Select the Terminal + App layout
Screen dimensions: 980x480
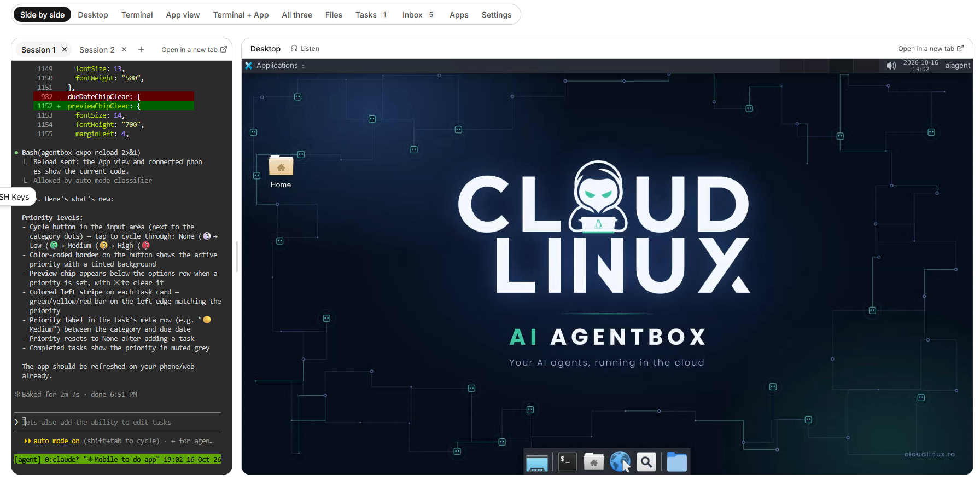click(x=241, y=15)
